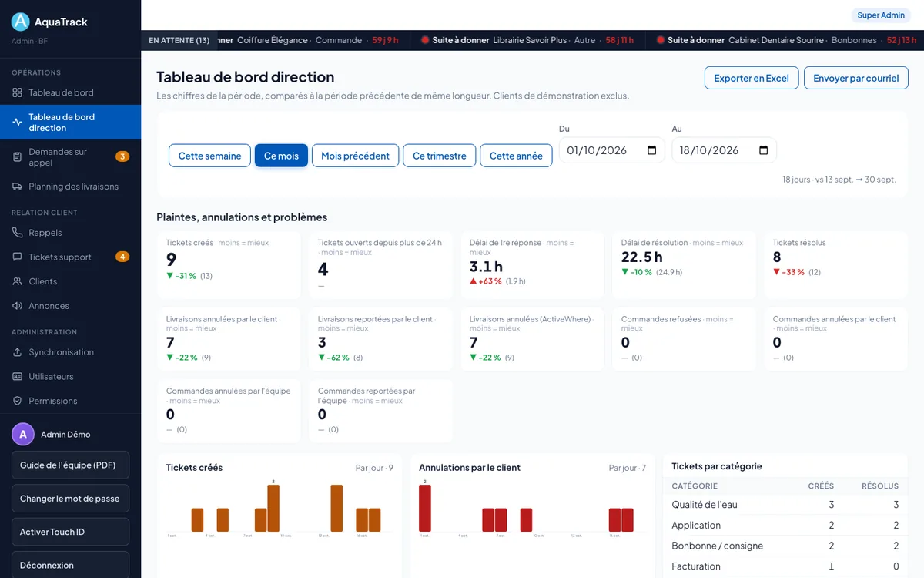Click Exporter en Excel

click(x=752, y=78)
